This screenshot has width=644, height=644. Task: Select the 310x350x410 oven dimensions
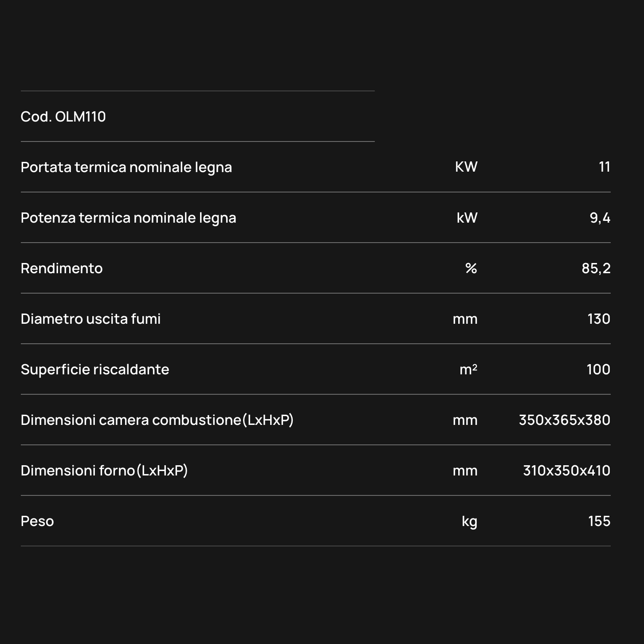click(567, 471)
